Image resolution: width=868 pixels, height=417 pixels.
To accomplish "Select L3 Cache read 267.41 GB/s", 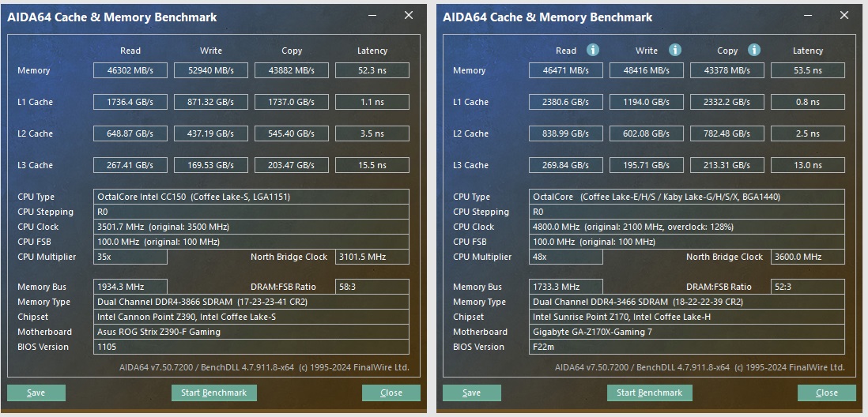I will click(130, 165).
